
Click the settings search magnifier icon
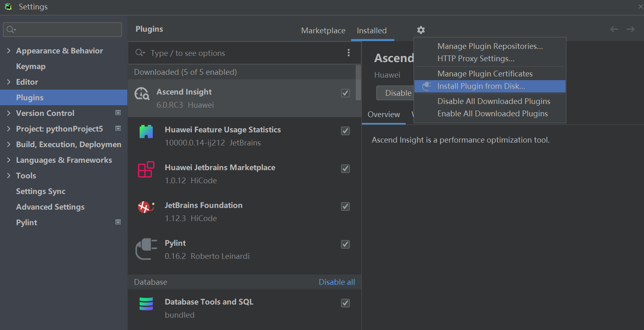(11, 30)
